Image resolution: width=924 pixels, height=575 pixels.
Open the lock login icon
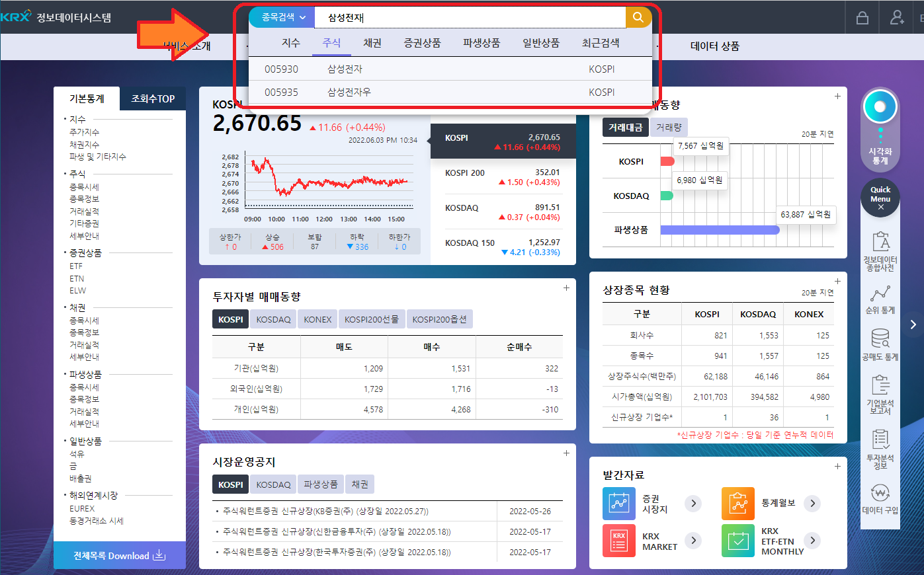(862, 18)
